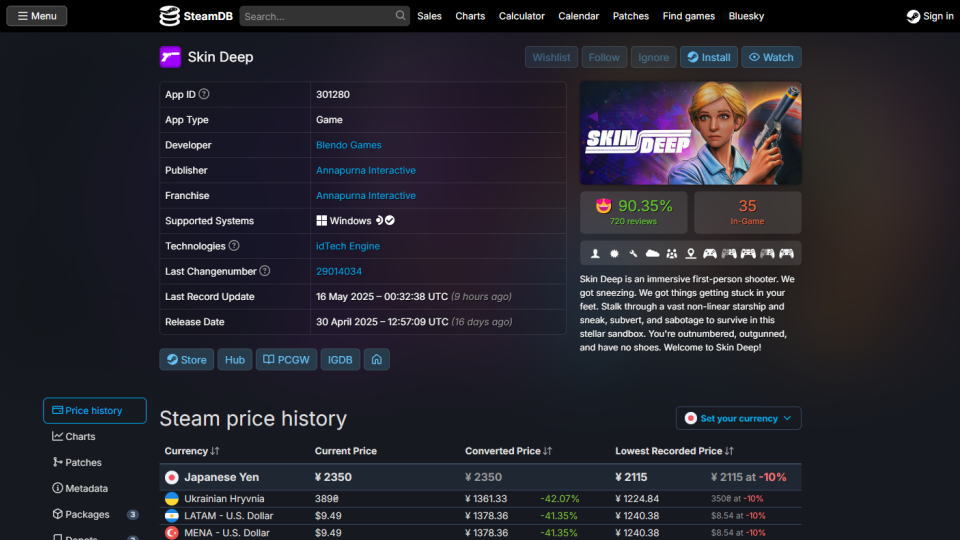Click the Windows logo icon
Image resolution: width=960 pixels, height=540 pixels.
321,220
